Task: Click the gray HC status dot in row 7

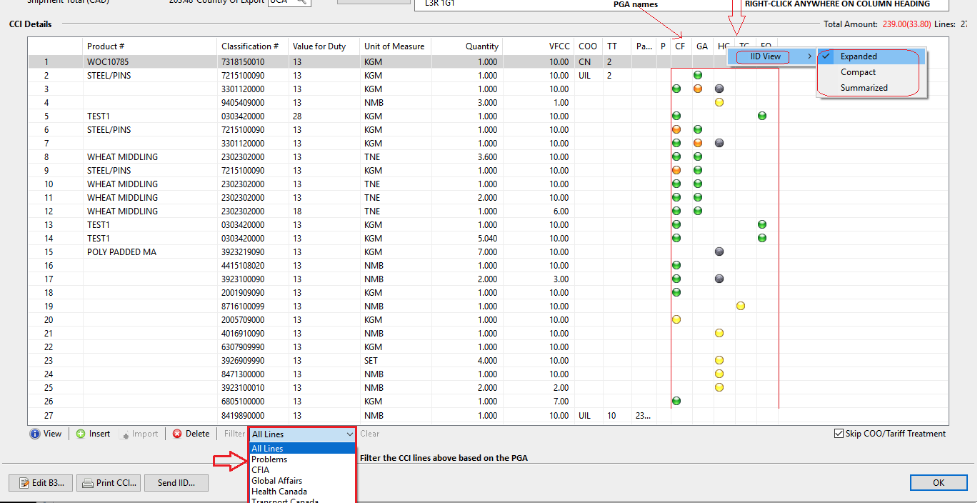Action: tap(719, 143)
